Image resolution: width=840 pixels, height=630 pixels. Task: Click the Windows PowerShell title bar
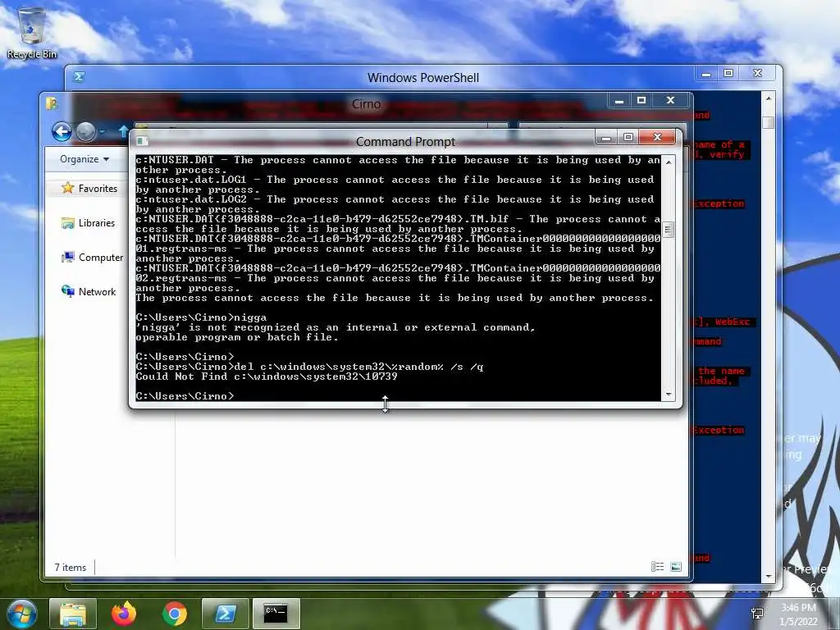pyautogui.click(x=423, y=78)
